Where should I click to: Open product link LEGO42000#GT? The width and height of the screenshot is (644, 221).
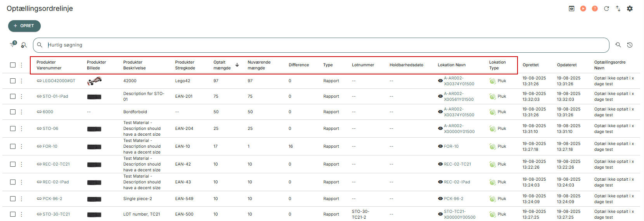[59, 81]
